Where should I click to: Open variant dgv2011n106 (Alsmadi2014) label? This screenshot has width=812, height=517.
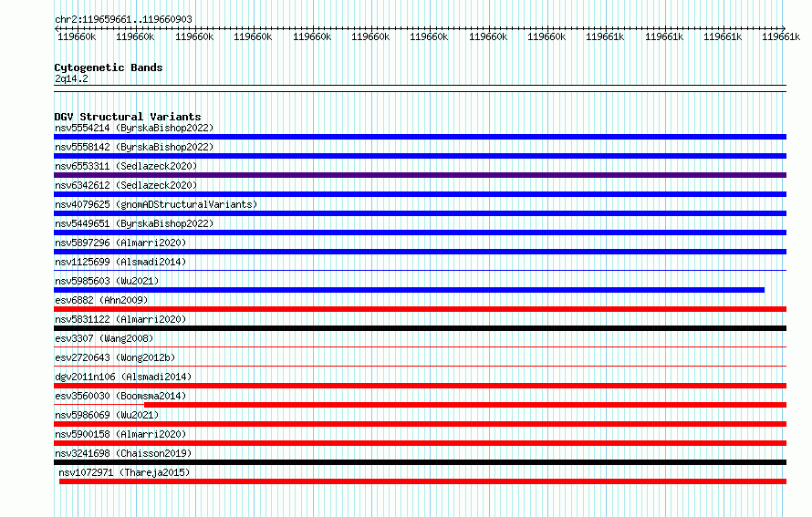pyautogui.click(x=123, y=377)
